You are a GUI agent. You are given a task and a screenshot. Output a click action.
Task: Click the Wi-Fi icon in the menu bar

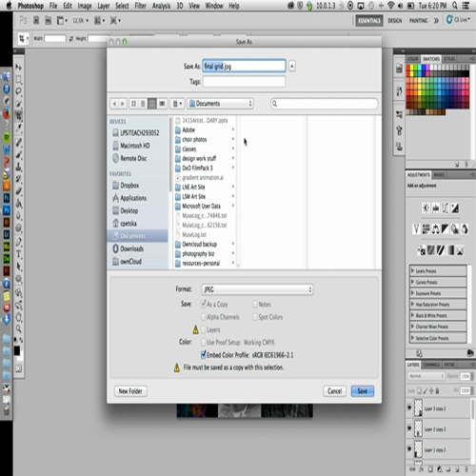pos(391,6)
